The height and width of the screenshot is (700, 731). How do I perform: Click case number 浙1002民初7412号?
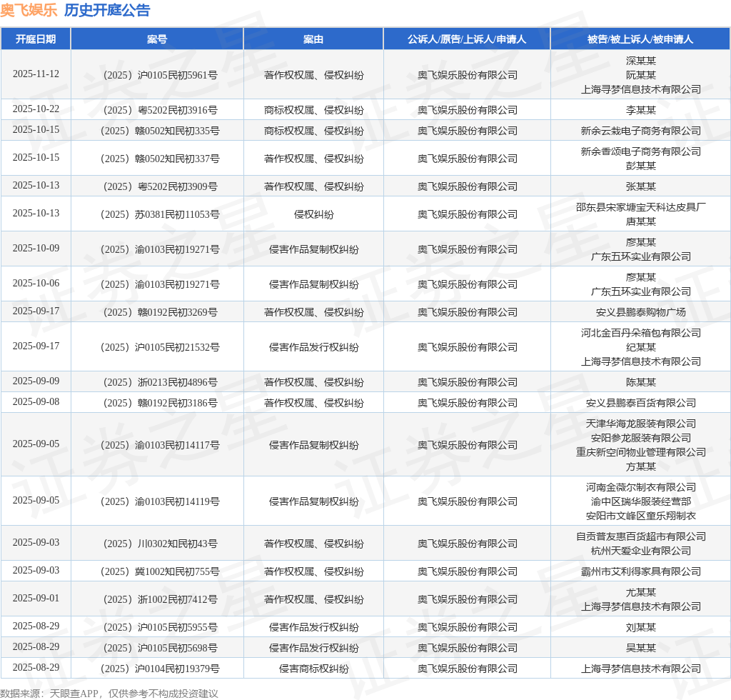pos(161,599)
